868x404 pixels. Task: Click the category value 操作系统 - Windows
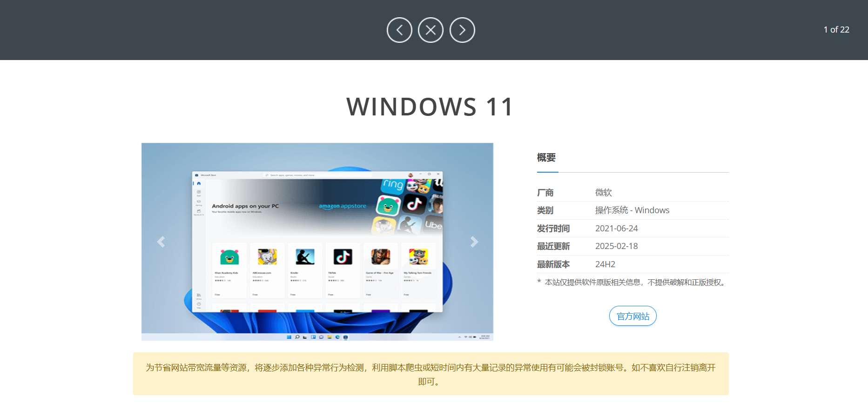pos(632,210)
